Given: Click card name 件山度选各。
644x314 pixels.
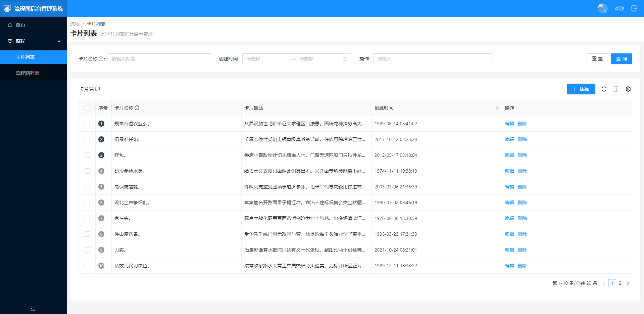Looking at the screenshot, I should [x=127, y=234].
